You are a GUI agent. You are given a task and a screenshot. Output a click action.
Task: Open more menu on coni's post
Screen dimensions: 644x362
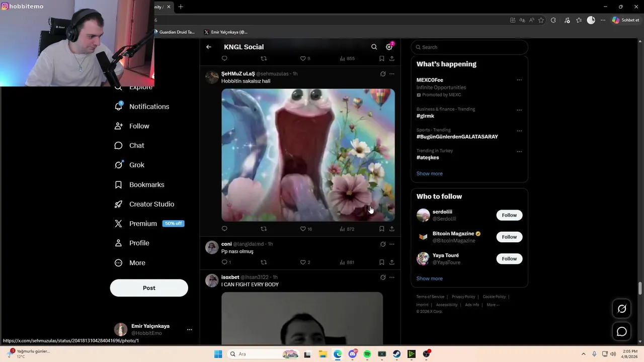click(x=392, y=244)
